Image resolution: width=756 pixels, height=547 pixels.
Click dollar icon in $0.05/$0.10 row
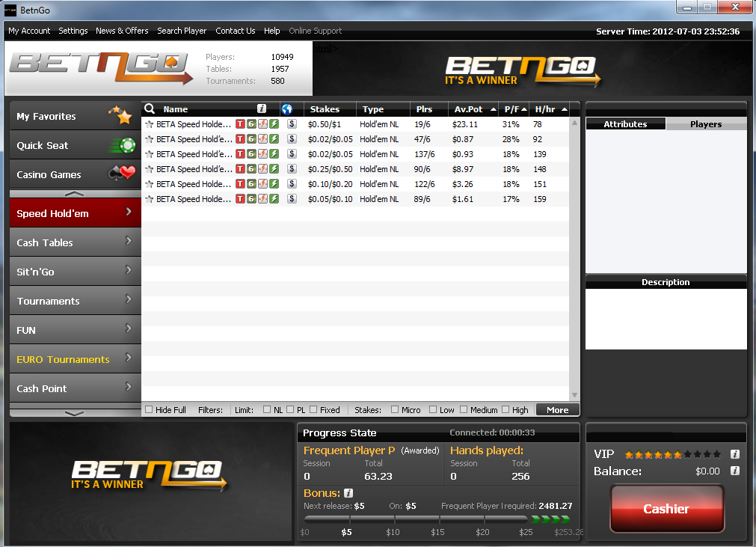(292, 199)
